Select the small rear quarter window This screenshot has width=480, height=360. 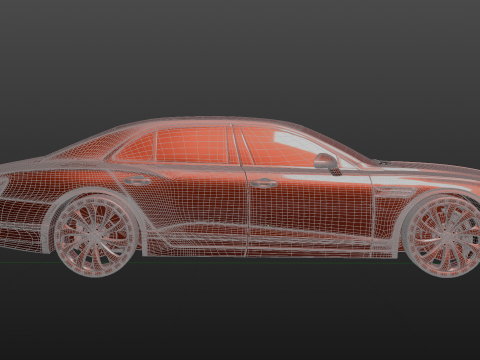click(135, 148)
